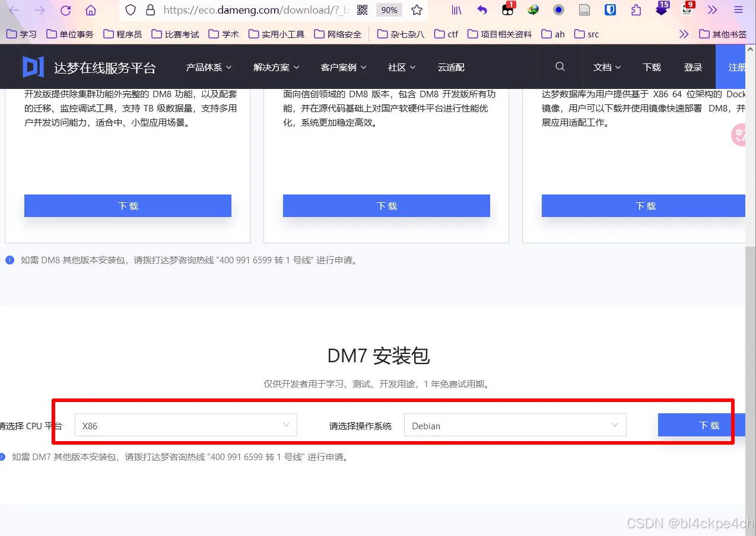Click the 90% zoom level indicator
Screen dimensions: 756x536
(389, 10)
